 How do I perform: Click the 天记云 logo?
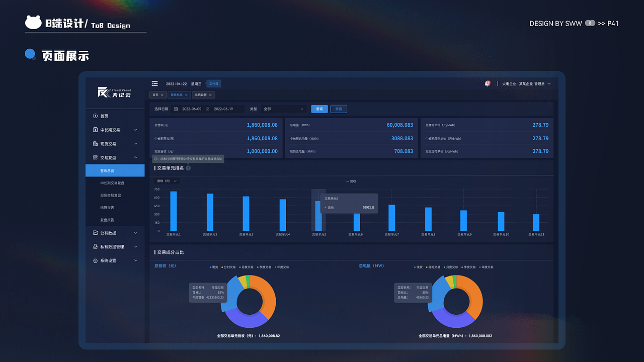[114, 93]
